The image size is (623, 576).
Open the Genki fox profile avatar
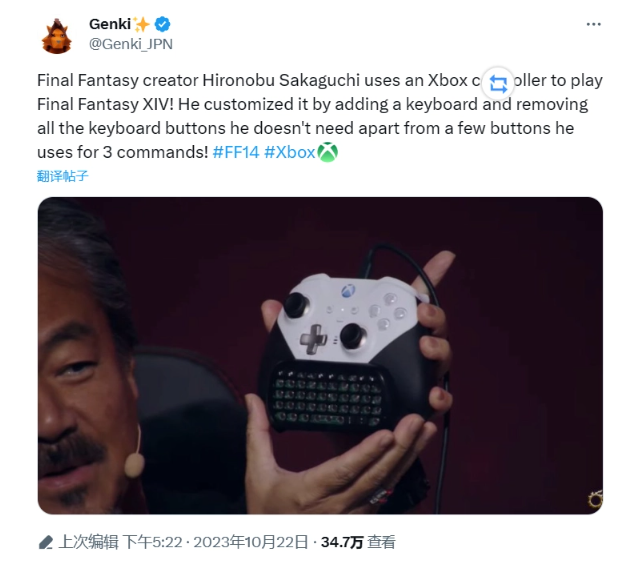coord(56,36)
